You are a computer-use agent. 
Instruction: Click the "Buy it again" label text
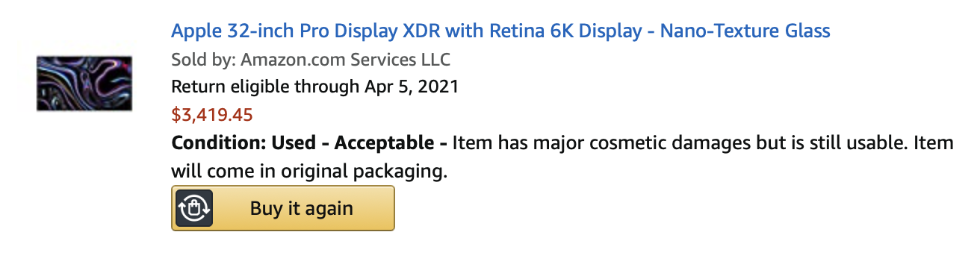(302, 208)
